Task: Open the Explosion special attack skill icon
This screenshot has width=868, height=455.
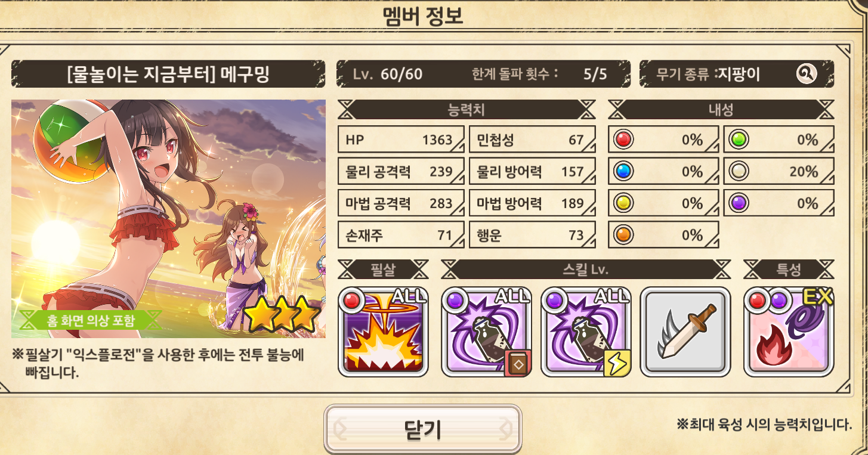Action: coord(383,332)
